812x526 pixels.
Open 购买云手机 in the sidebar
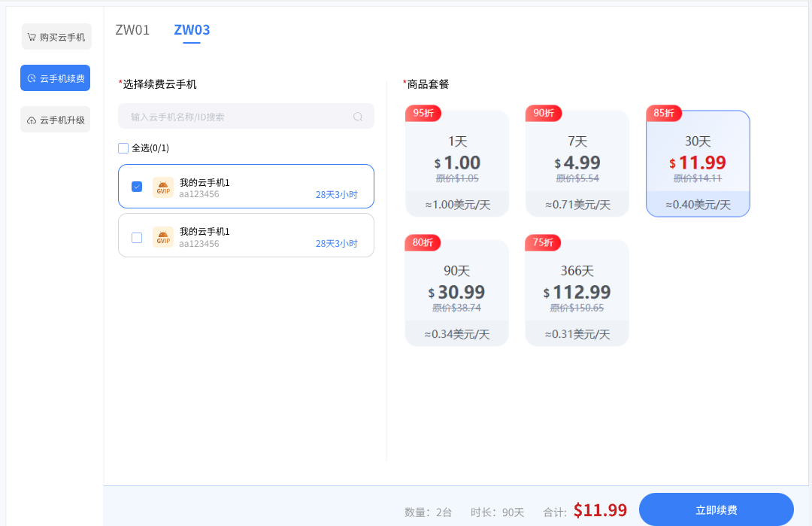56,37
